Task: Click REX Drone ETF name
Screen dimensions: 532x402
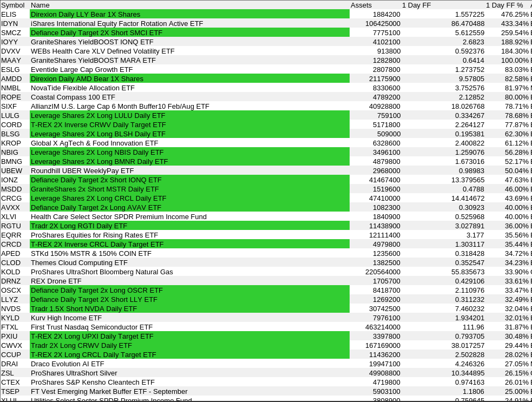Action: tap(56, 281)
